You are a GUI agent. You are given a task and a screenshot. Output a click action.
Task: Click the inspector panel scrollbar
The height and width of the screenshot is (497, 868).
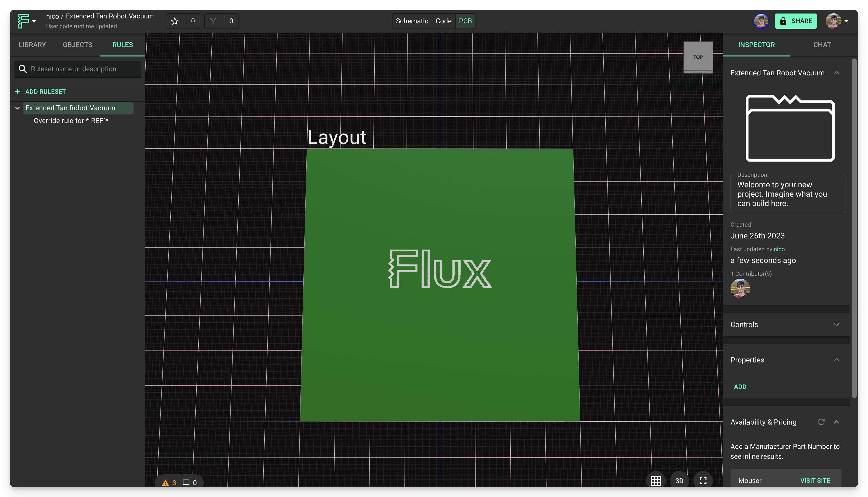click(854, 229)
